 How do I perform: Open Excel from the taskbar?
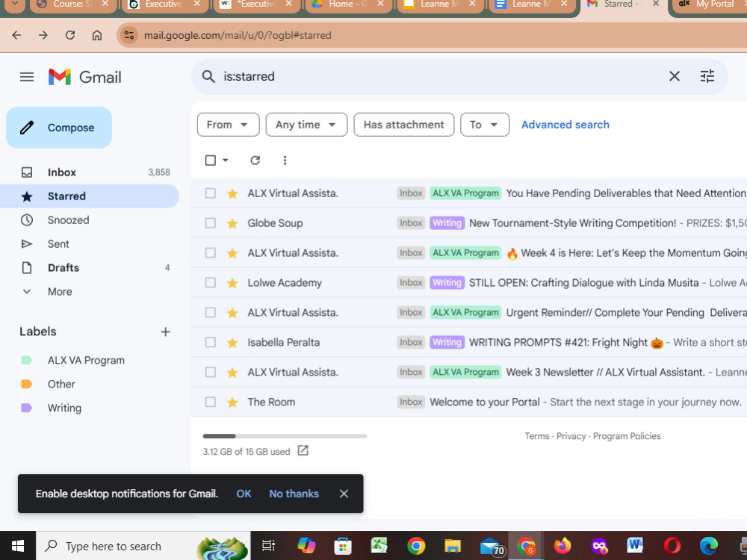379,547
